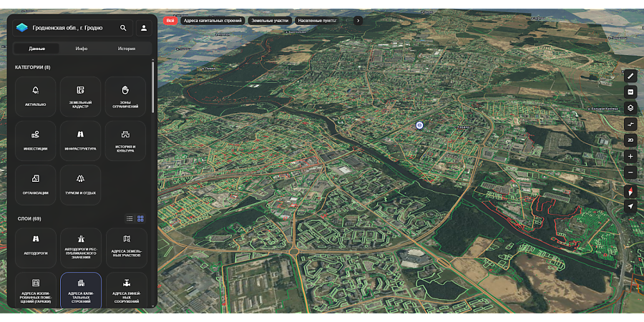The height and width of the screenshot is (322, 644).
Task: Toggle map to 2D mode
Action: pos(630,140)
